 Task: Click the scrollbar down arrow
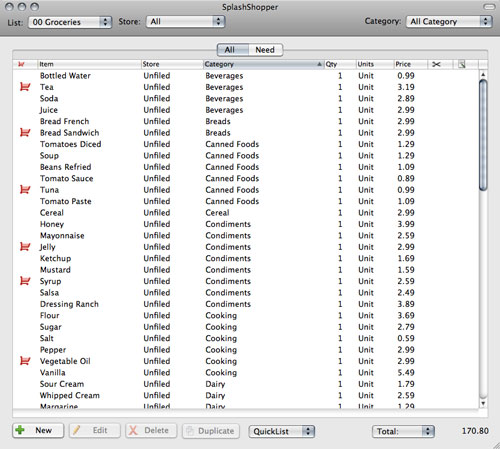point(483,403)
